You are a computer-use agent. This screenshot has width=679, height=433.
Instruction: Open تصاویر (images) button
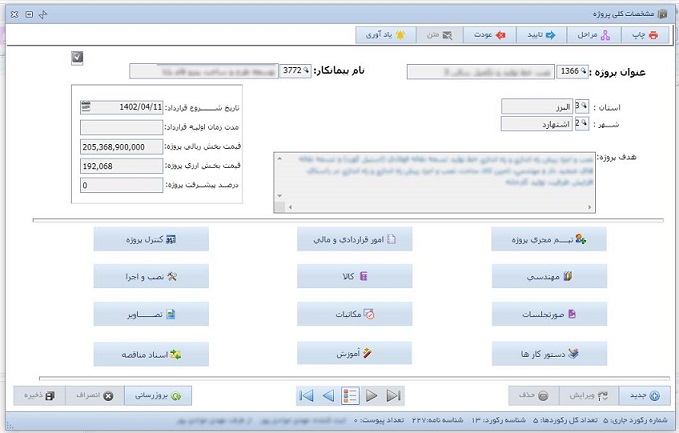coord(151,314)
